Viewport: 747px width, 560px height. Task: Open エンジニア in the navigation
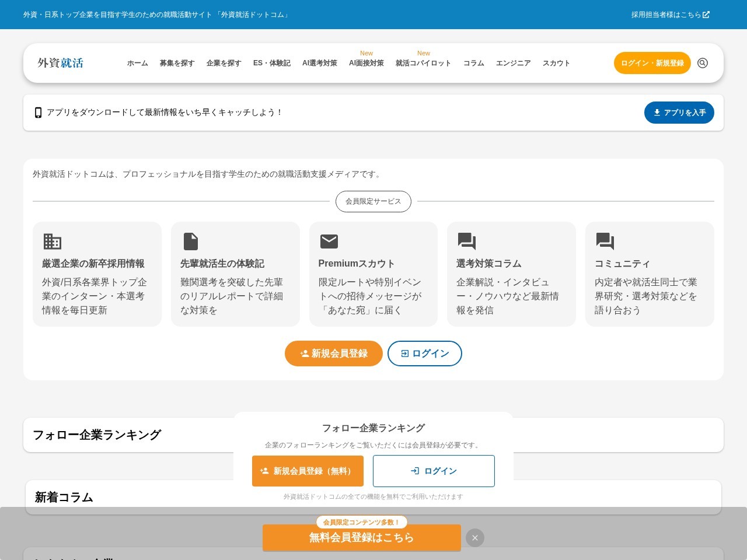[x=514, y=63]
